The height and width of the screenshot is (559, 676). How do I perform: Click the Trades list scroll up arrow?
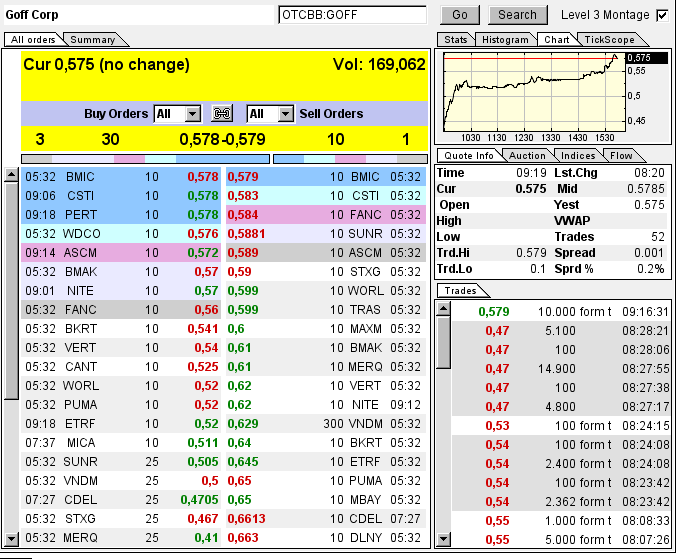[443, 308]
